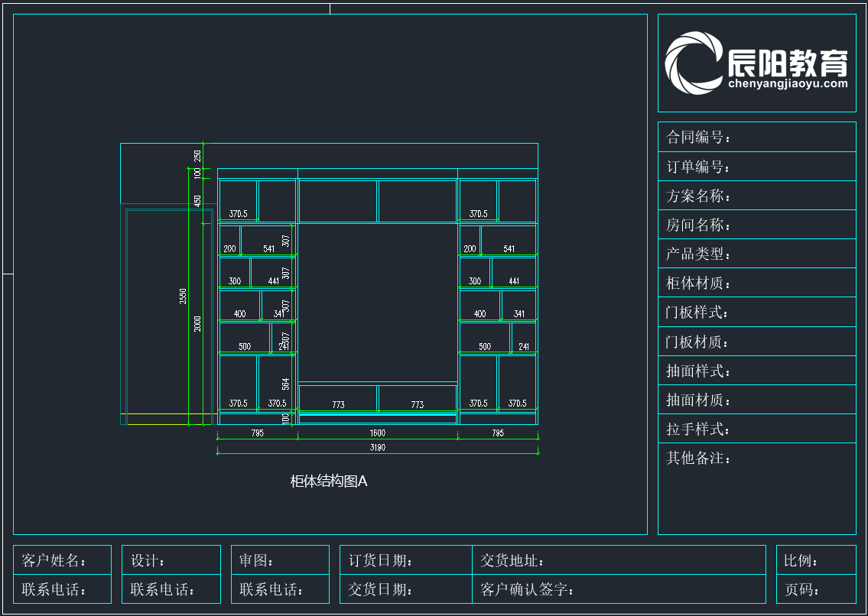Select the 订单编号 field label
The image size is (868, 616).
pyautogui.click(x=697, y=167)
